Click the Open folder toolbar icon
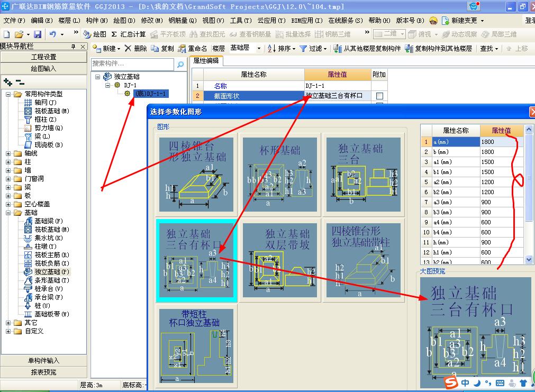 pyautogui.click(x=19, y=34)
